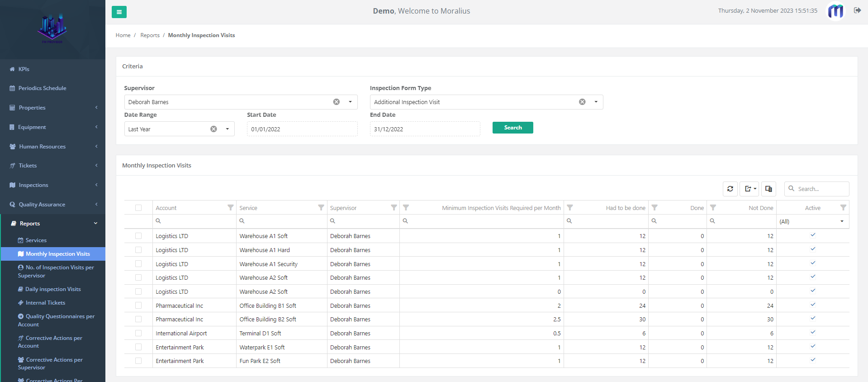Screen dimensions: 868x382
Task: Open filter icon on Active column
Action: [843, 208]
